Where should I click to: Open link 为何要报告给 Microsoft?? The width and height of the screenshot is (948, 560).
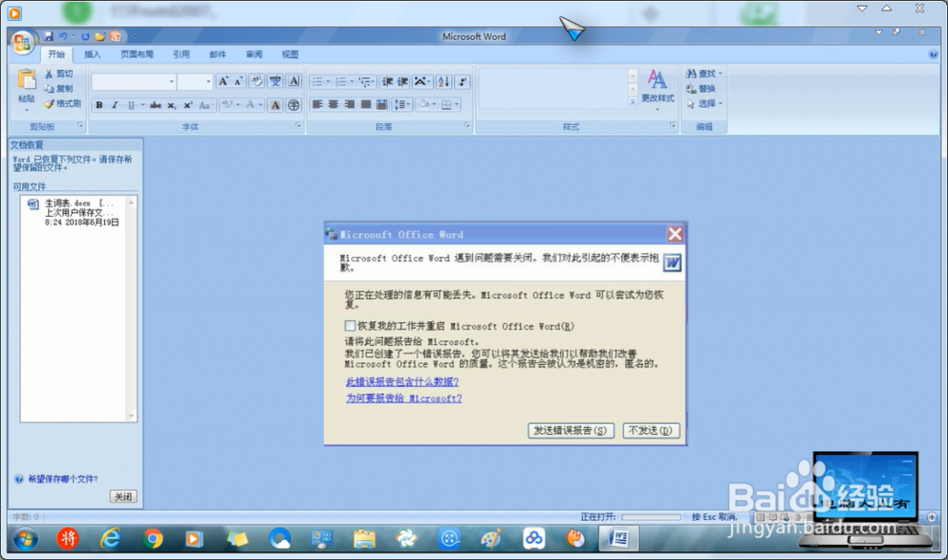(x=404, y=399)
